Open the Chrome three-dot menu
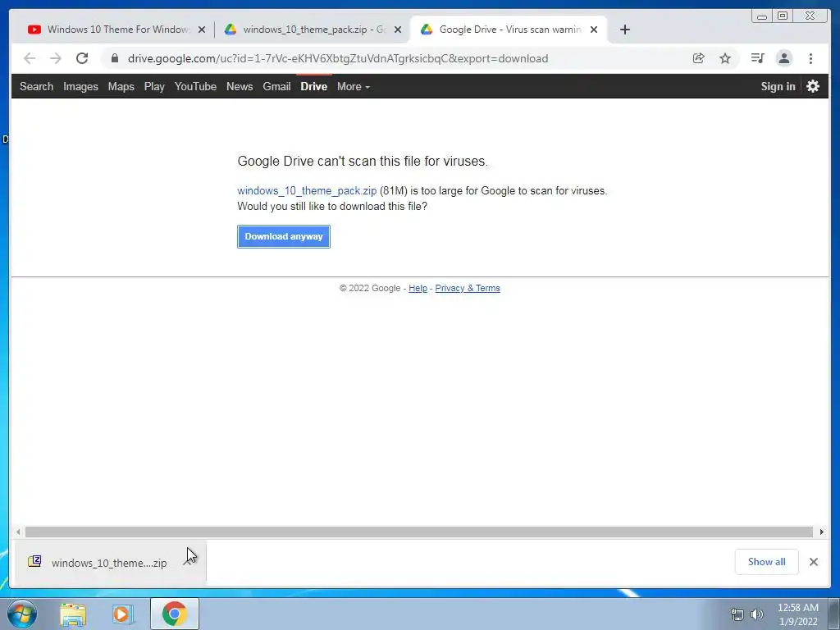 810,58
